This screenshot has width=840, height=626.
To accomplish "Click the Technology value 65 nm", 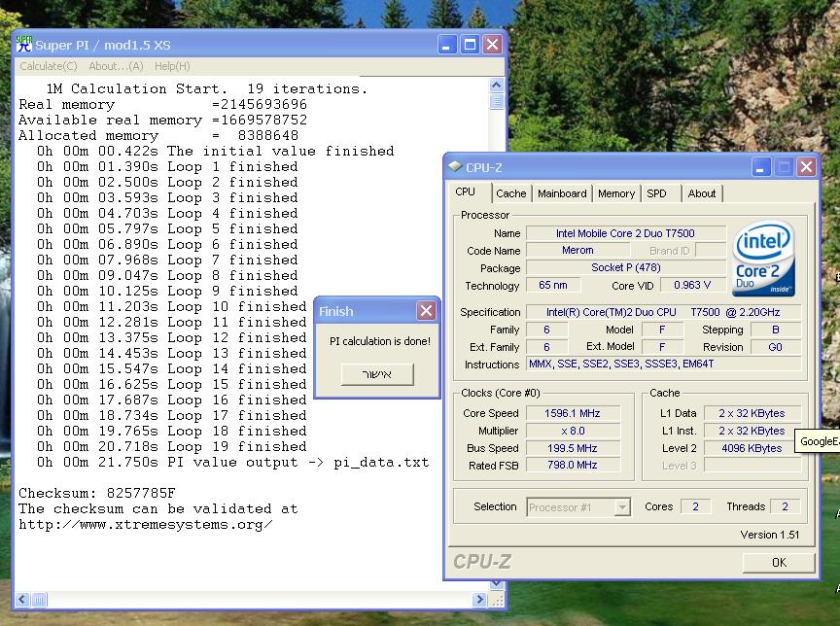I will 553,285.
